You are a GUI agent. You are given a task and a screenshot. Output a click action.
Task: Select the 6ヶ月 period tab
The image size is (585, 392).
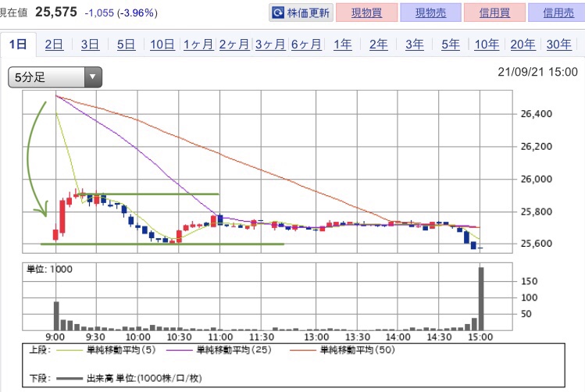click(306, 45)
